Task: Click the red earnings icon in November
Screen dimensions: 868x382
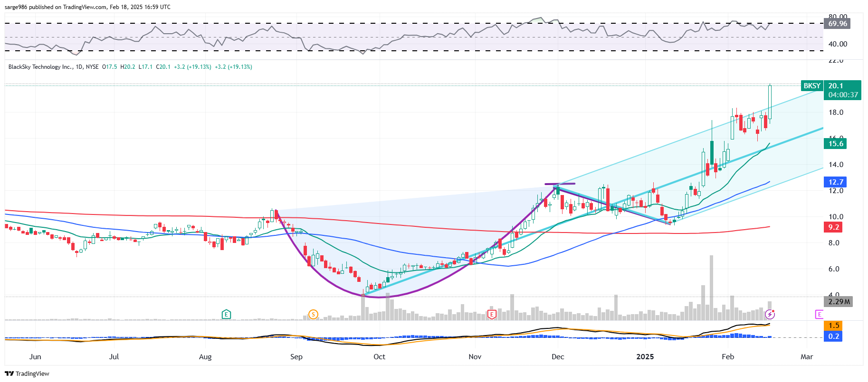Action: click(492, 314)
